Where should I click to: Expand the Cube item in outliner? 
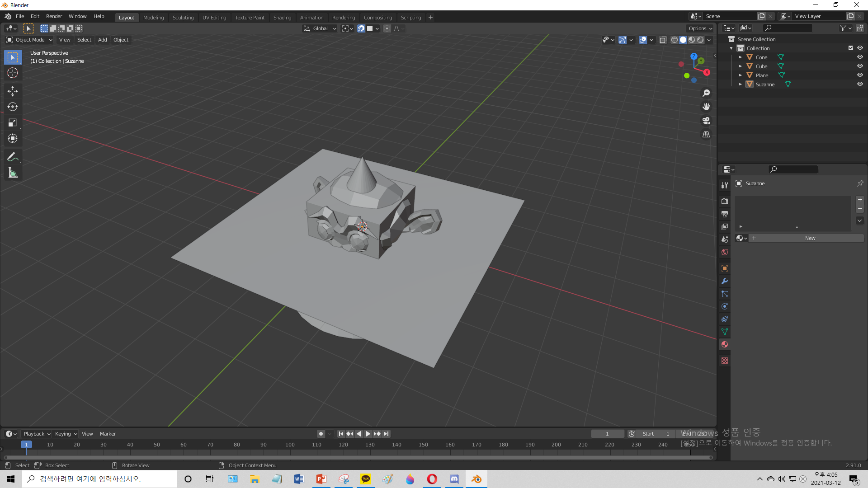tap(741, 66)
